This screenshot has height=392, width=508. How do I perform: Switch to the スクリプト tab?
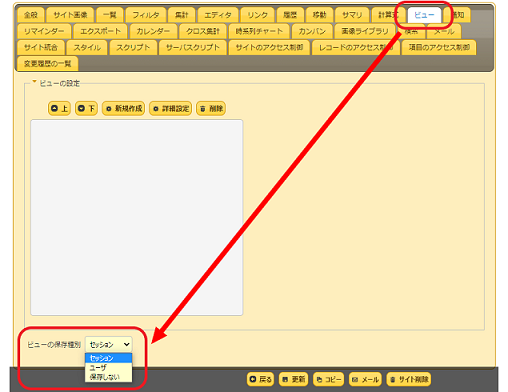[133, 47]
